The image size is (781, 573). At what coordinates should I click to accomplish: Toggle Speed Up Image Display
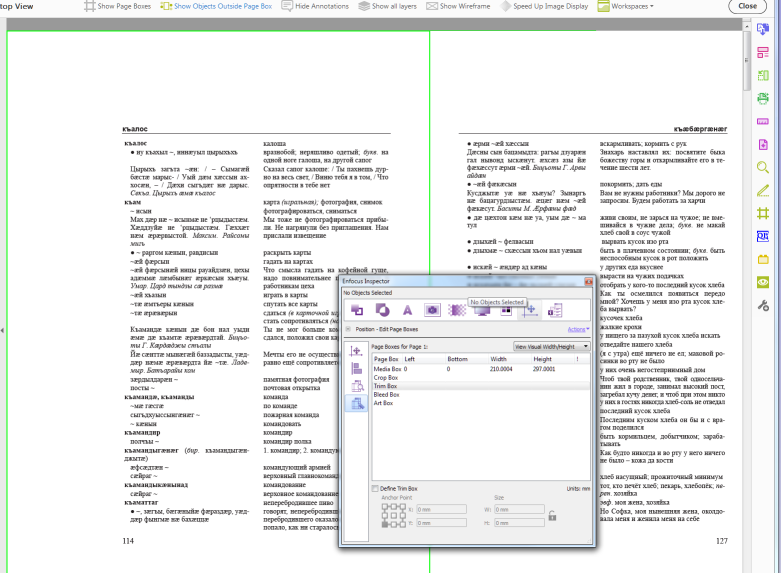[544, 6]
